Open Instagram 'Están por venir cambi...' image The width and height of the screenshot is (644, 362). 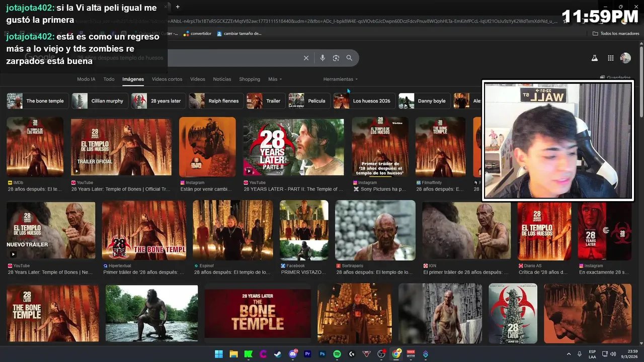tap(207, 147)
